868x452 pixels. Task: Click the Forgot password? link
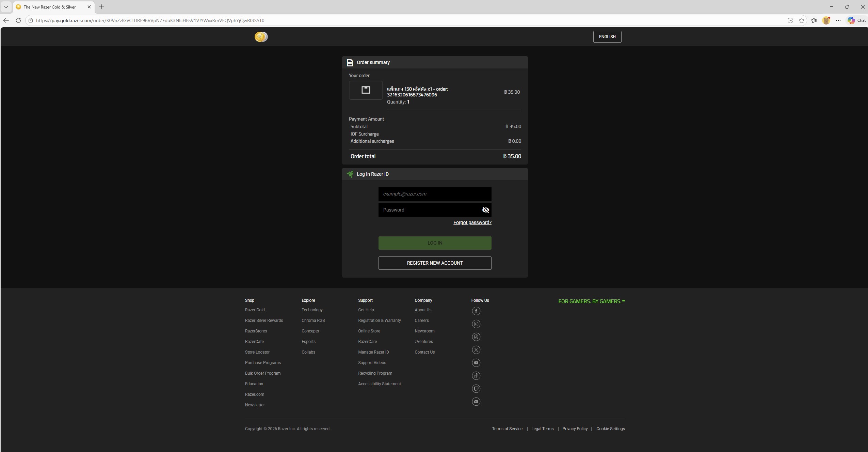(x=472, y=222)
